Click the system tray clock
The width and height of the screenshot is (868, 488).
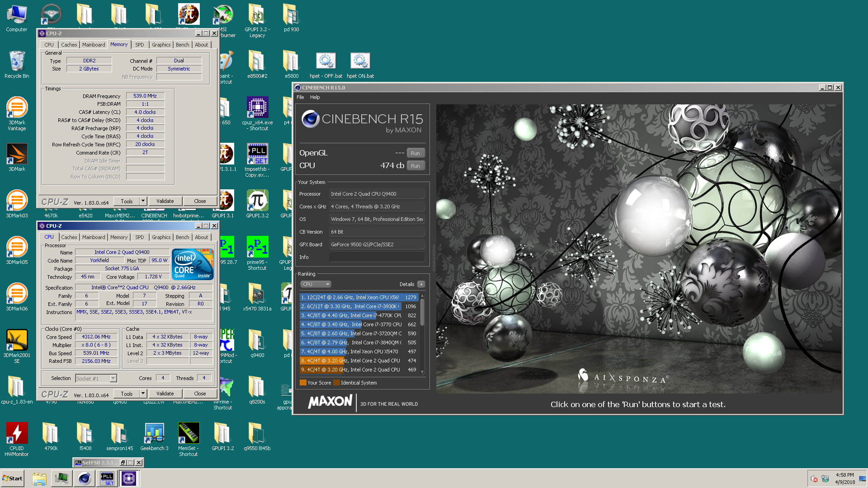click(x=844, y=479)
